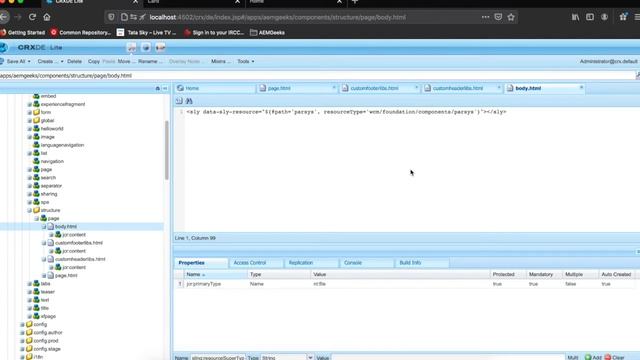Viewport: 640px width, 360px height.
Task: Click the Copy toolbar button
Action: tap(94, 61)
